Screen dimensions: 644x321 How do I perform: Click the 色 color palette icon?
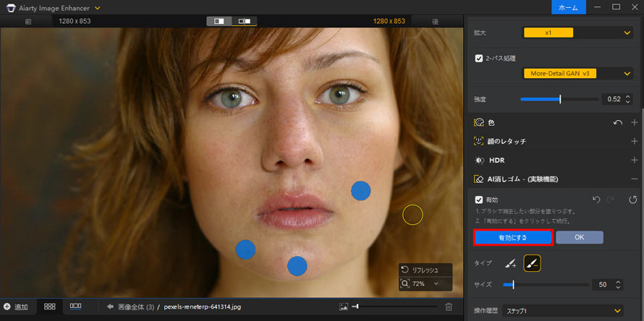pos(479,122)
